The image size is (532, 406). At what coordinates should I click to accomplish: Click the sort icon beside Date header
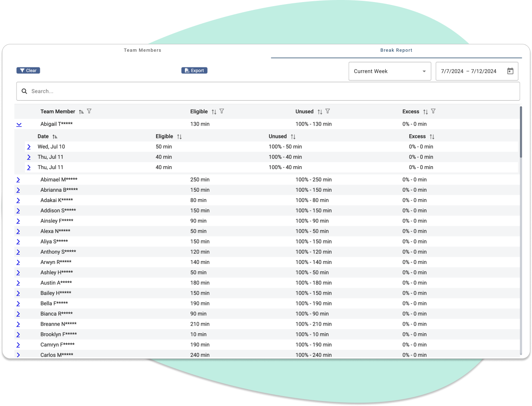pyautogui.click(x=55, y=136)
